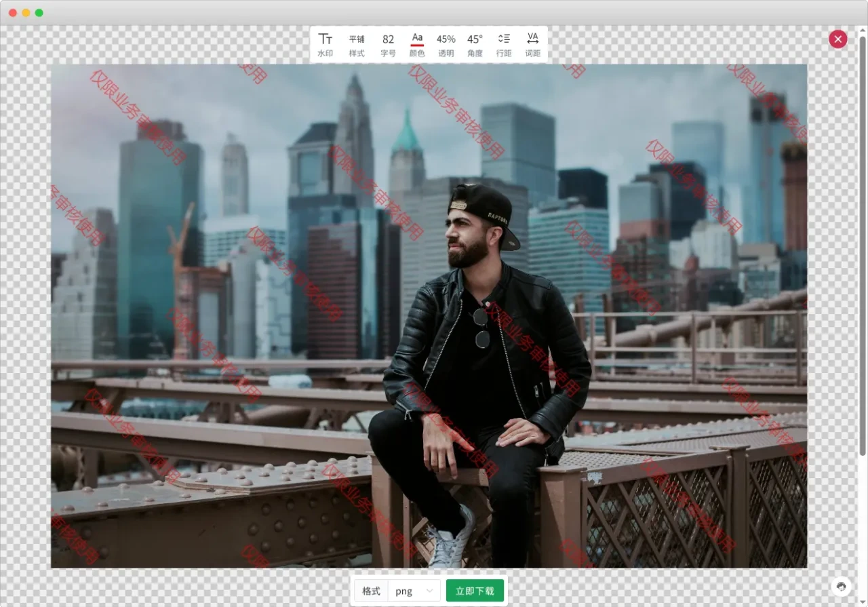868x607 pixels.
Task: Click the 格式 format label
Action: pyautogui.click(x=371, y=591)
